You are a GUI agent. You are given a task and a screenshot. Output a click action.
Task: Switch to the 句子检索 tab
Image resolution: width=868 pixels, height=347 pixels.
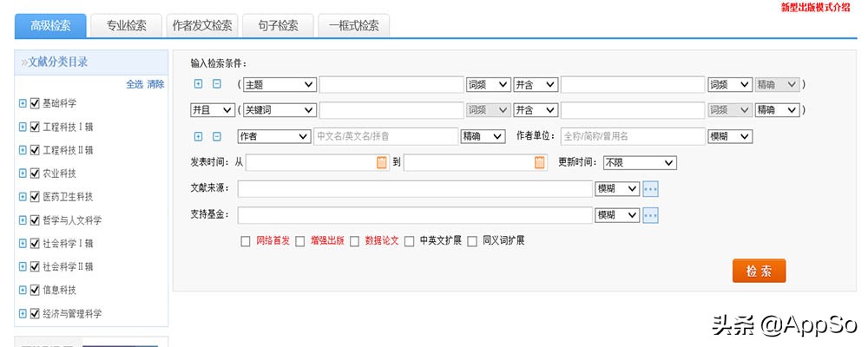(x=278, y=25)
